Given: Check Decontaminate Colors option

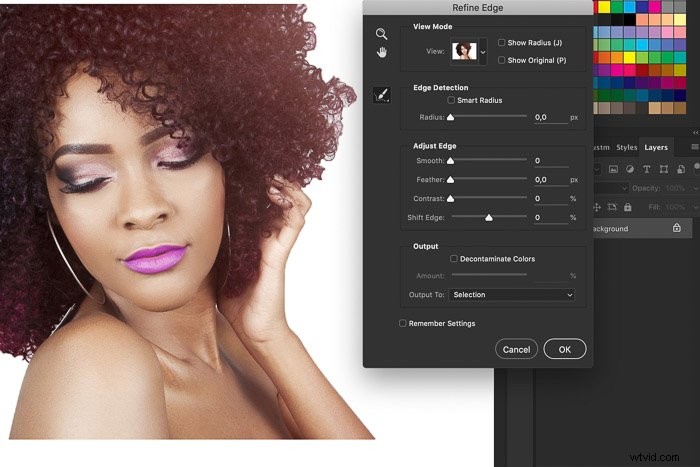Looking at the screenshot, I should point(454,259).
